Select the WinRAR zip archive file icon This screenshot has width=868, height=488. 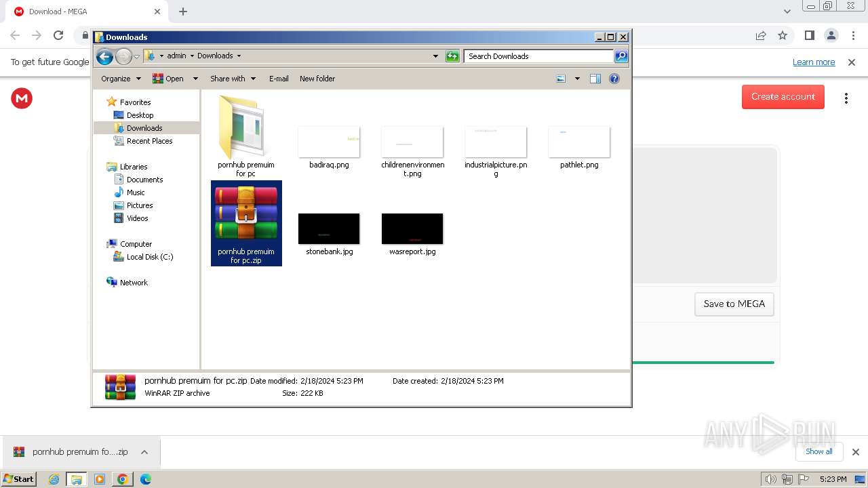246,213
